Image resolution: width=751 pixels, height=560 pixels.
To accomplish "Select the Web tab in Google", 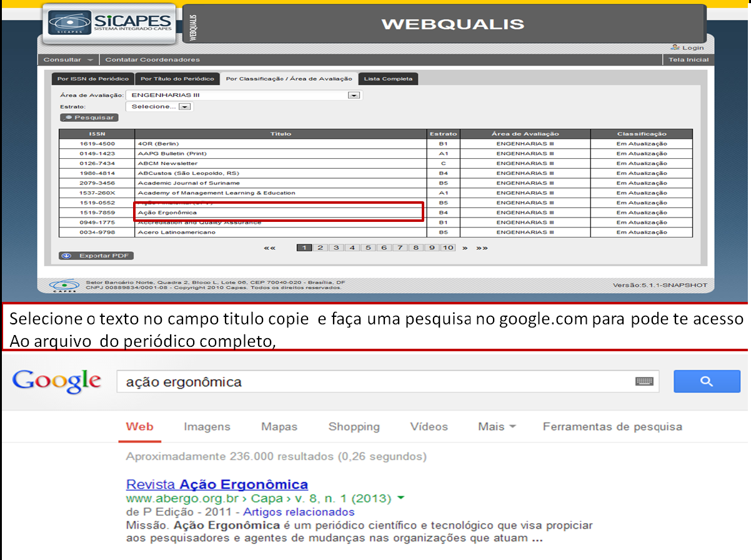I will 139,427.
